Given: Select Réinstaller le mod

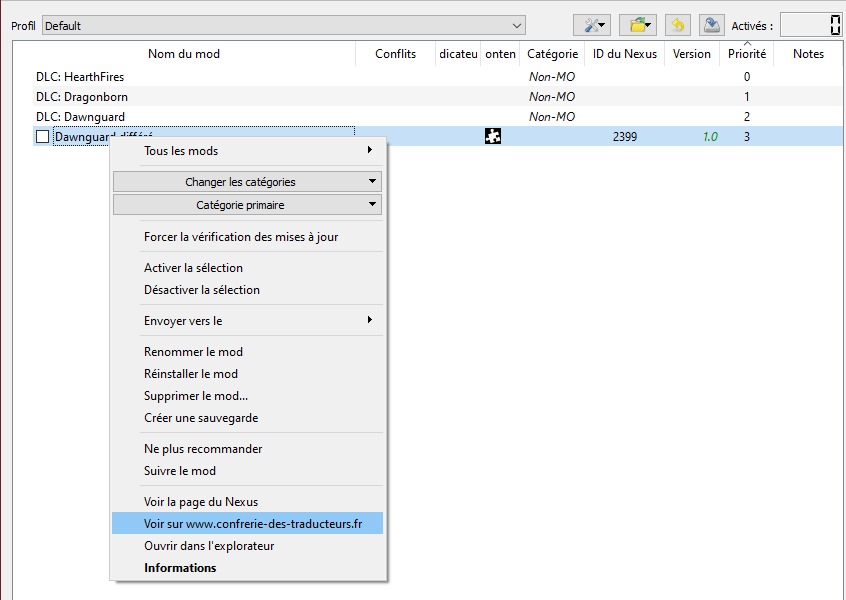Looking at the screenshot, I should [191, 374].
